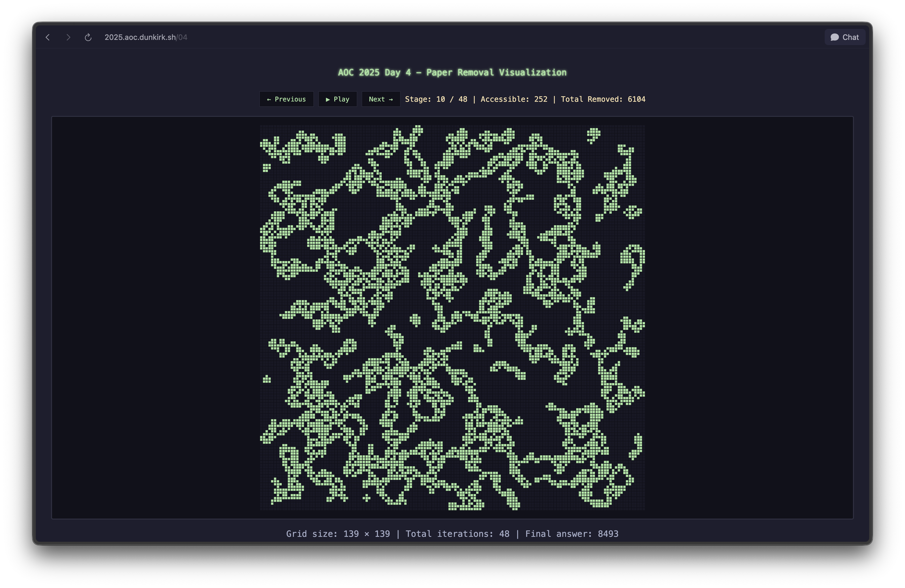Select the left arrow inside Previous button
Viewport: 905px width, 588px height.
click(270, 99)
